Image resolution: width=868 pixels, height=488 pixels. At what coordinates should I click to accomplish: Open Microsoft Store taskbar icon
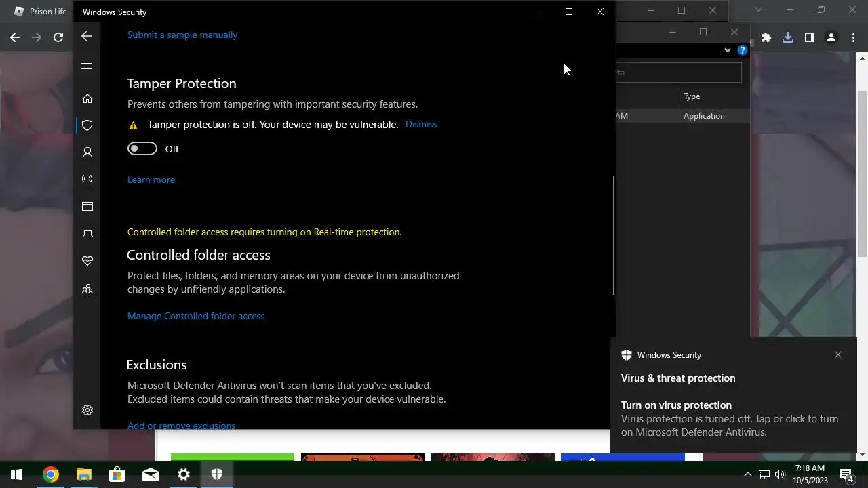pyautogui.click(x=117, y=474)
